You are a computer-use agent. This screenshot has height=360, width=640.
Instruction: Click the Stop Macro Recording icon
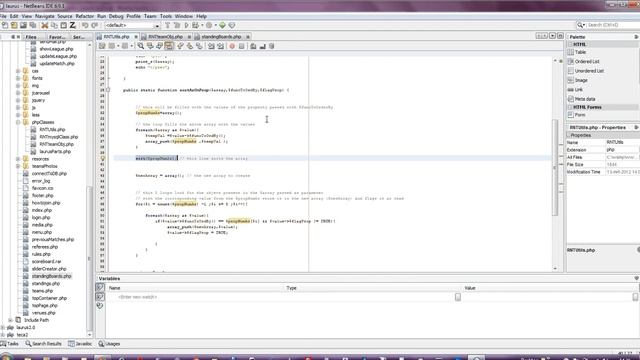tap(241, 46)
